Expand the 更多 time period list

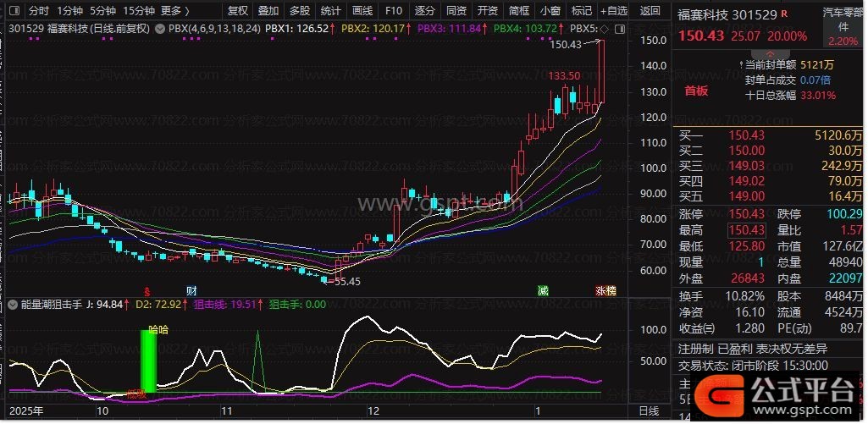tap(174, 11)
